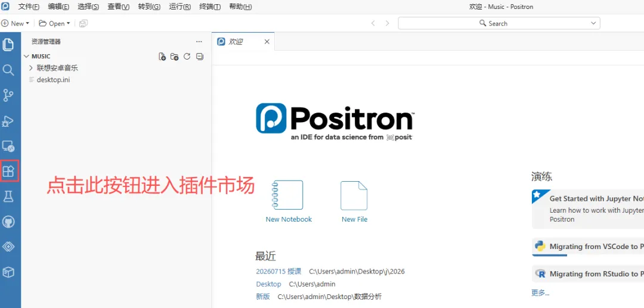Click the 资源管理器 panel title
This screenshot has height=308, width=644.
(47, 42)
